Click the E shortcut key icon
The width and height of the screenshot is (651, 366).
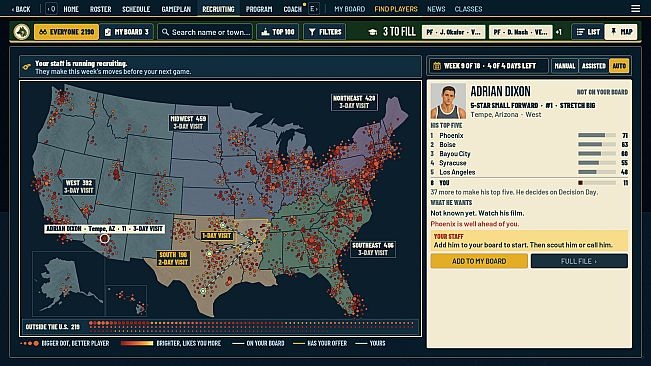tap(314, 9)
